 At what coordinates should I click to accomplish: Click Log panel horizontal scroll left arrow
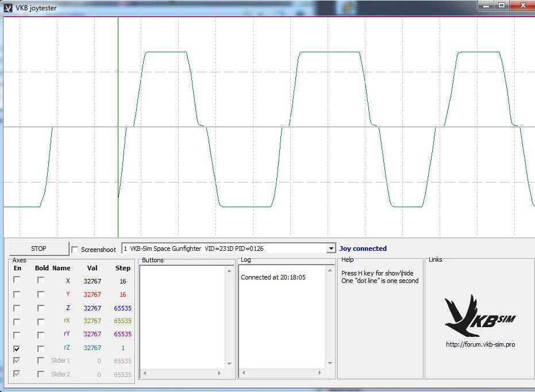pos(243,372)
